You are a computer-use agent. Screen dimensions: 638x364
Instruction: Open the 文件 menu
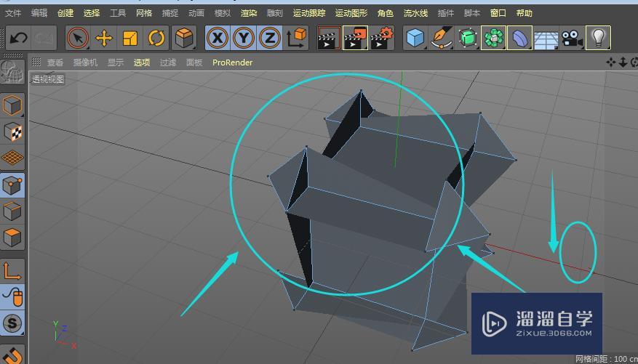coord(12,13)
